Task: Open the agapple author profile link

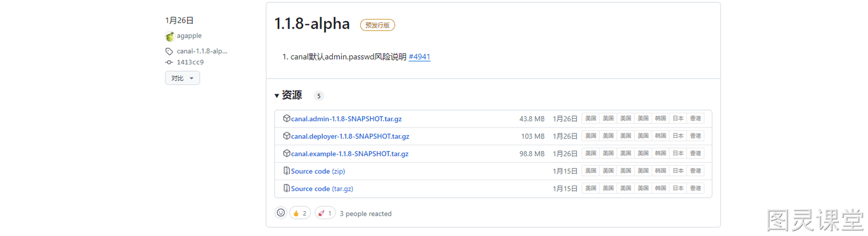Action: coord(189,36)
